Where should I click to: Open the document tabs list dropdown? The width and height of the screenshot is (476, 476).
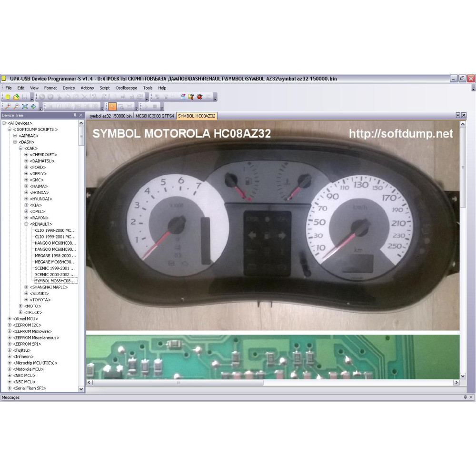[x=458, y=115]
